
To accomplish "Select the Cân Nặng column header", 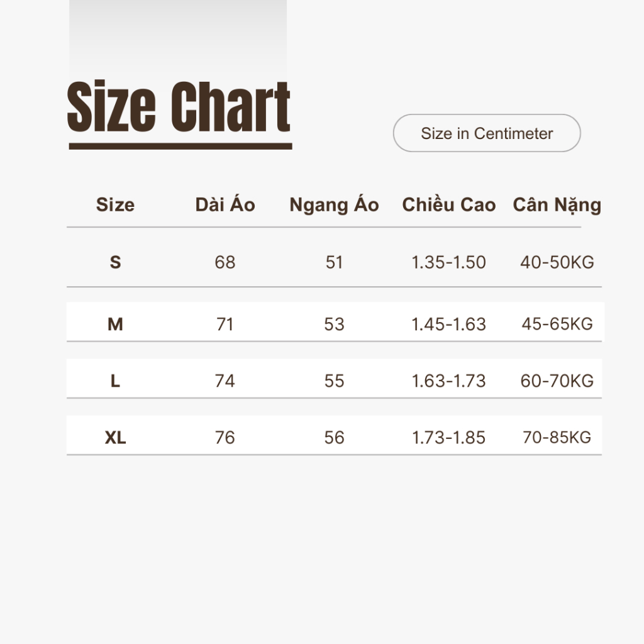I will (557, 205).
